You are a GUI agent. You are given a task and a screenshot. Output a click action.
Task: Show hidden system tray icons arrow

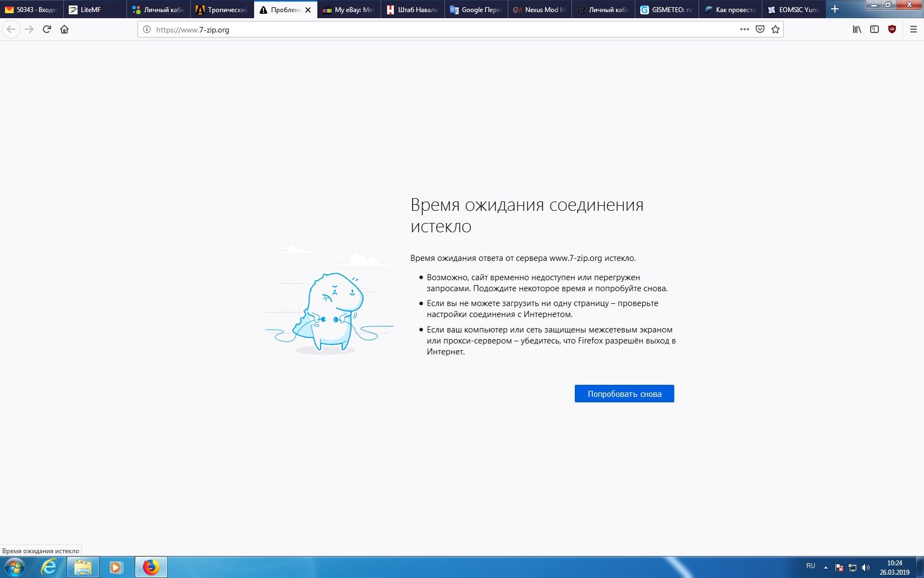click(x=826, y=567)
